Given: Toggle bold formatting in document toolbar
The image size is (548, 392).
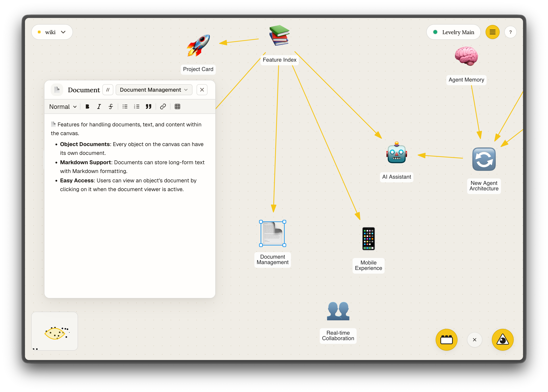Looking at the screenshot, I should pos(87,106).
